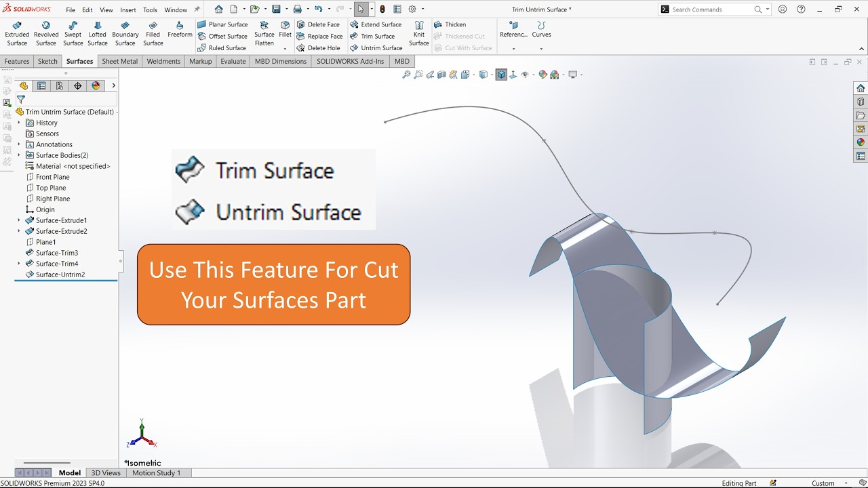Screen dimensions: 868x488
Task: Open the Insert menu
Action: click(x=128, y=10)
